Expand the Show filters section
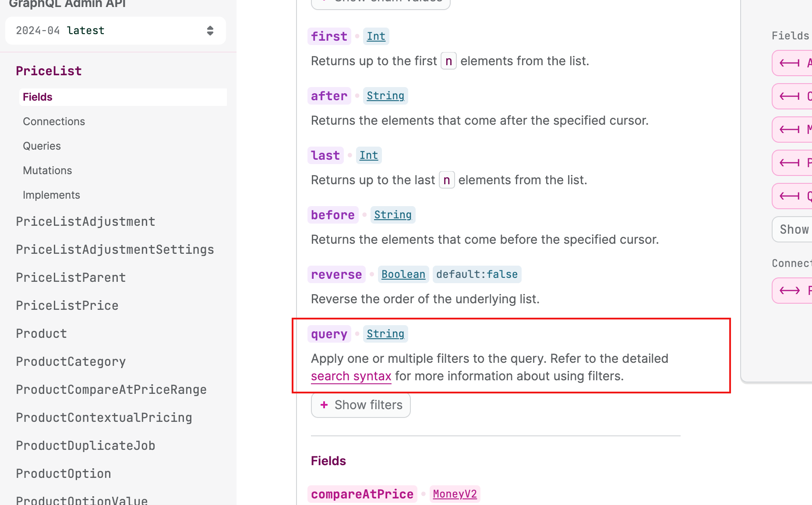Image resolution: width=812 pixels, height=505 pixels. tap(360, 405)
